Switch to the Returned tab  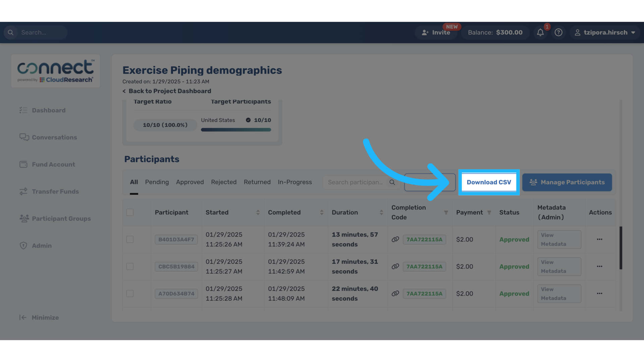(x=257, y=182)
